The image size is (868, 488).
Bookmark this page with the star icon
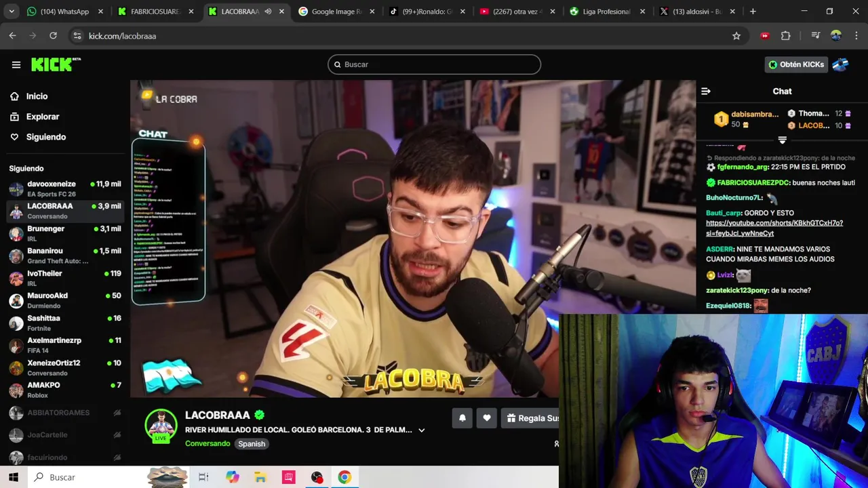(736, 36)
